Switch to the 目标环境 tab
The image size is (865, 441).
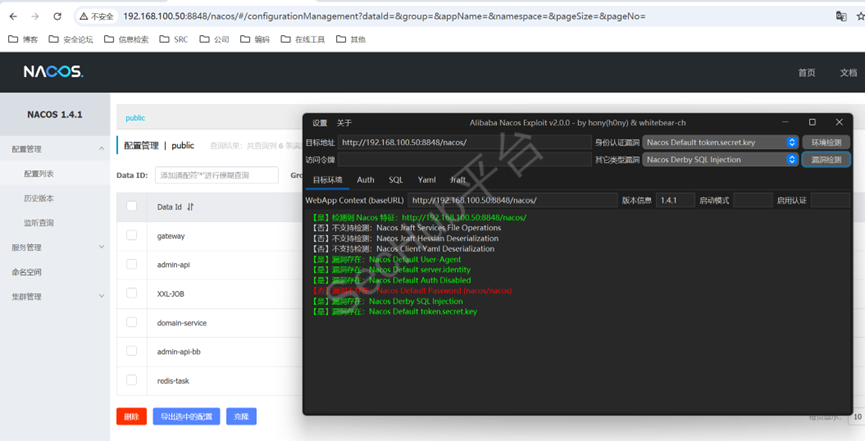(x=328, y=180)
